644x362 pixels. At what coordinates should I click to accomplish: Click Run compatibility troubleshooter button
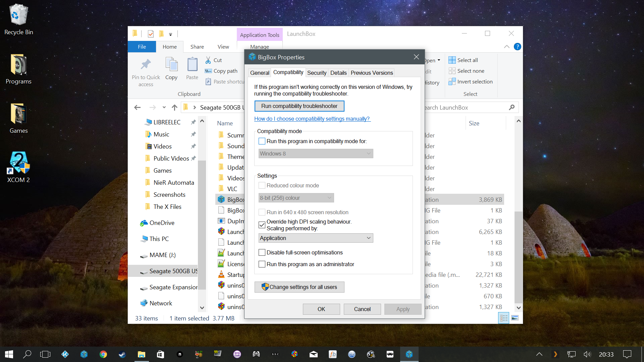pos(299,106)
